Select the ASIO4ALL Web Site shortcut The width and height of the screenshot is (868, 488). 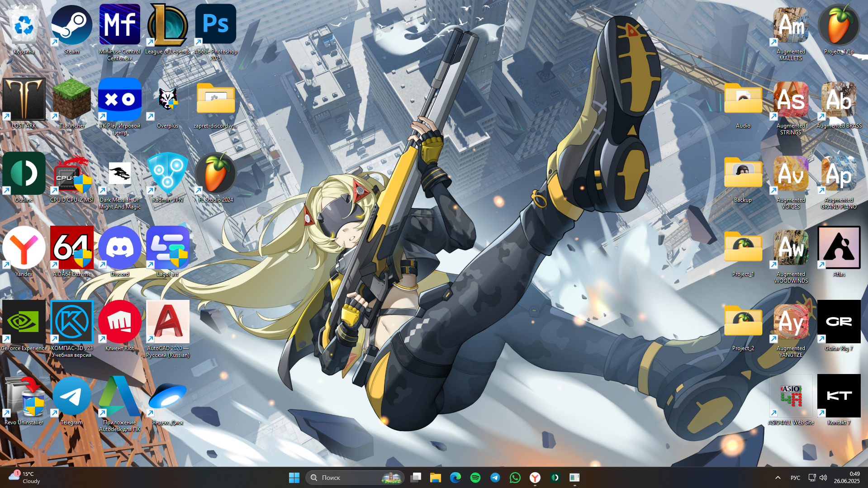pos(791,400)
